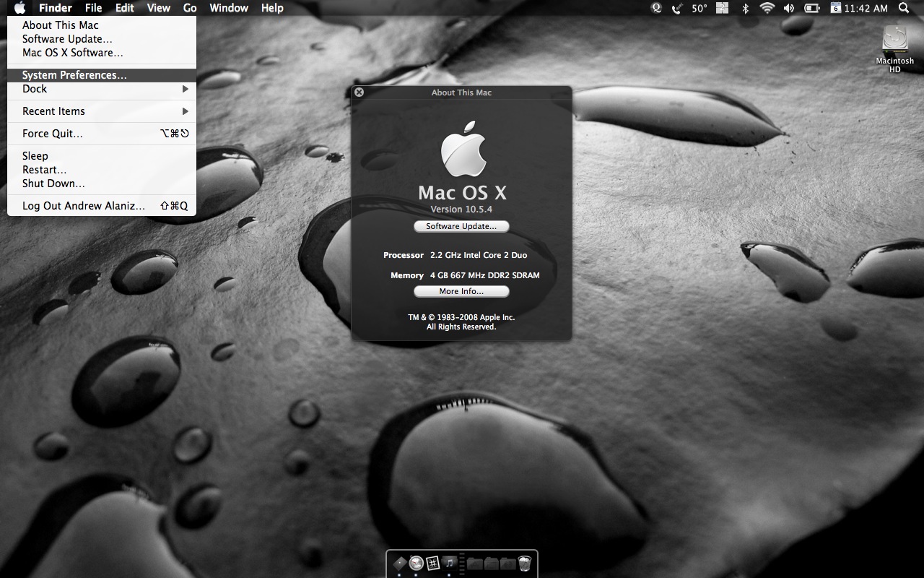Viewport: 924px width, 578px height.
Task: Select System Preferences… menu item
Action: click(x=102, y=75)
